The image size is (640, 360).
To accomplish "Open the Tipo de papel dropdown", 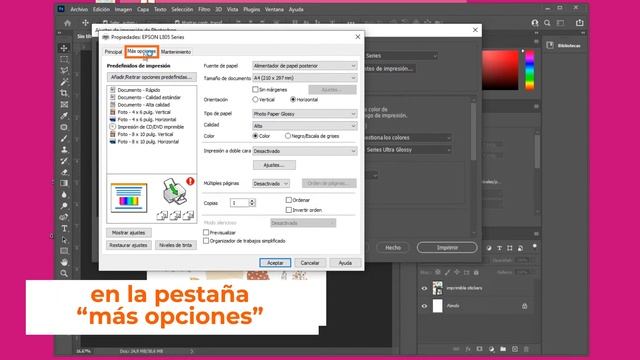I will [304, 114].
